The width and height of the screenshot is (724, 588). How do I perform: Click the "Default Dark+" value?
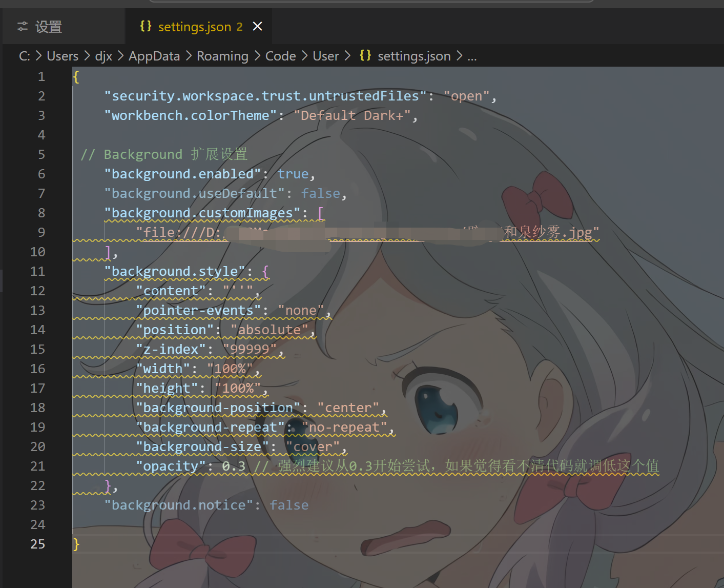pyautogui.click(x=352, y=116)
